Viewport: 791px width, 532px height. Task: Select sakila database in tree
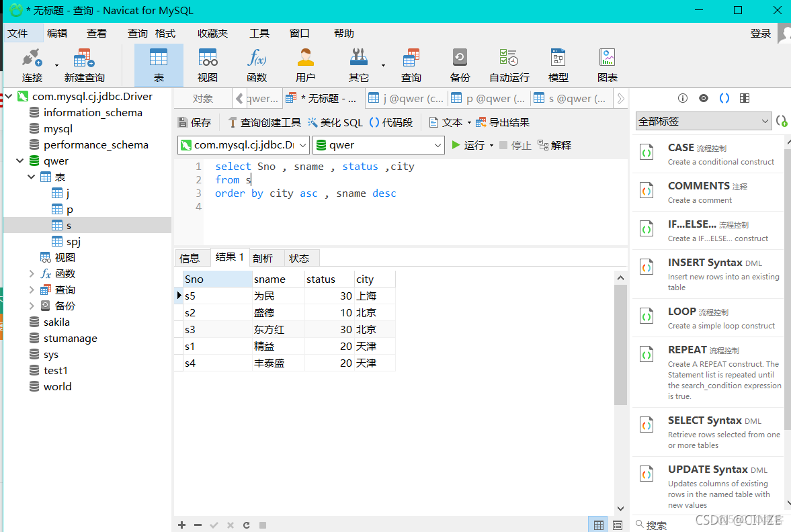click(x=56, y=322)
